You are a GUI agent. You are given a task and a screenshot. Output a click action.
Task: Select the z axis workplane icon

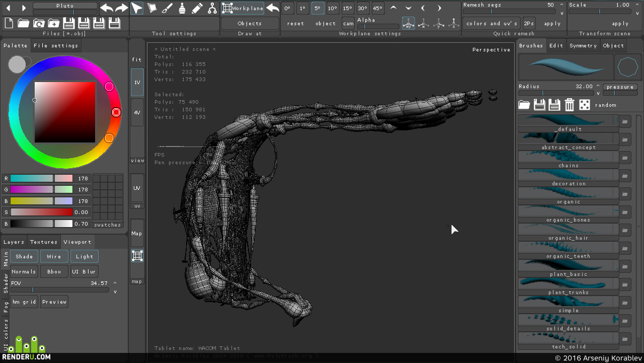[454, 23]
